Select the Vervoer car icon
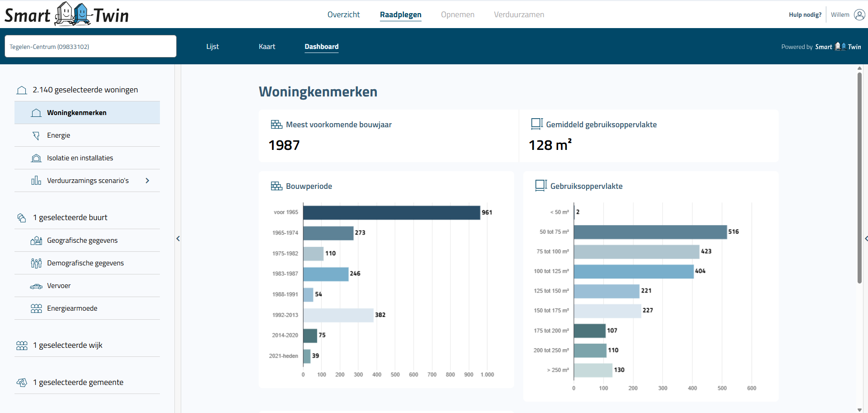Screen dimensions: 868x413 tap(36, 285)
